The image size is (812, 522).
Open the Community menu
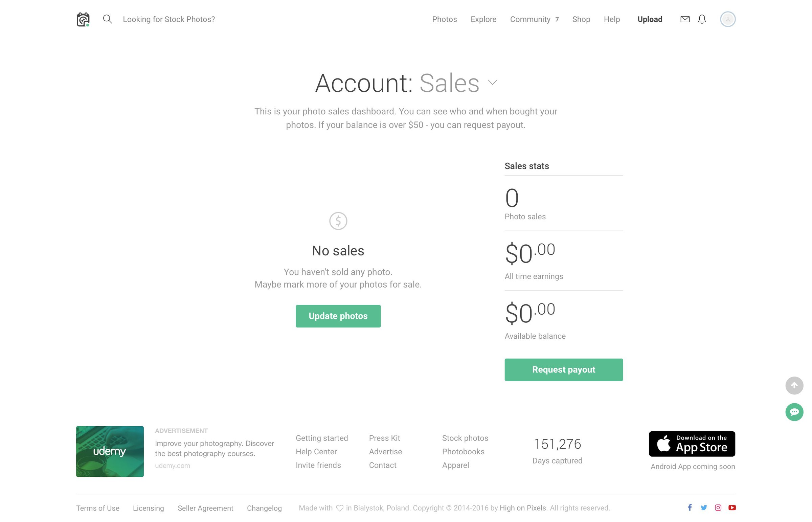point(534,19)
